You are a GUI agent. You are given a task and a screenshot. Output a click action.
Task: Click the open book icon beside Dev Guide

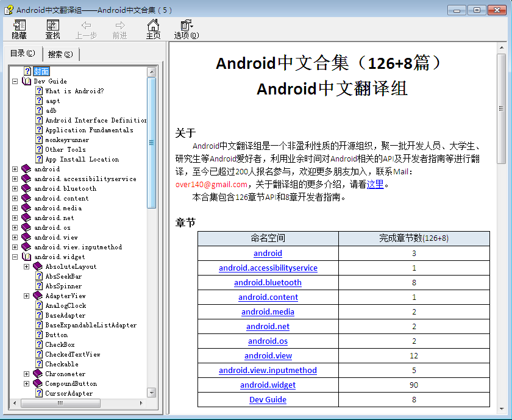coord(26,81)
